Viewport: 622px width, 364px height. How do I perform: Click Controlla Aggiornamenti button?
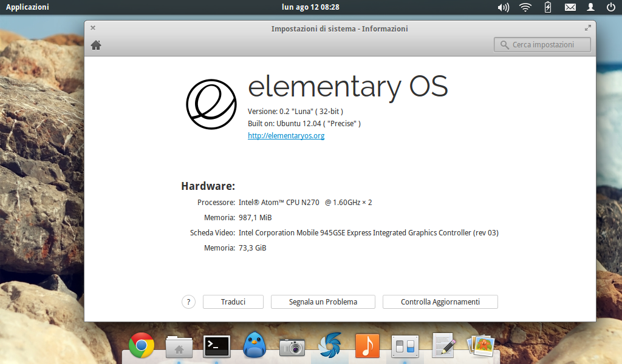[x=440, y=302]
